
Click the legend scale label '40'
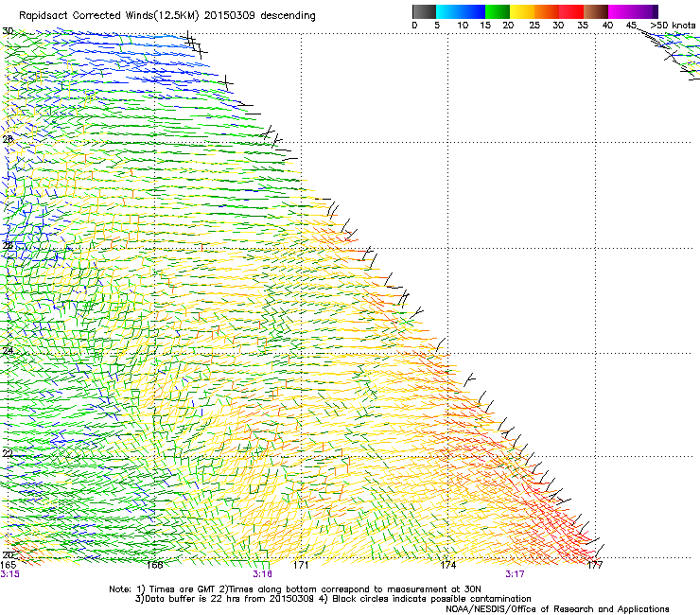[x=607, y=26]
